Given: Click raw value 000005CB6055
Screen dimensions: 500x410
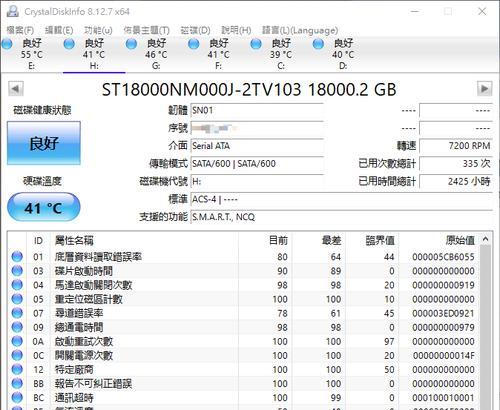Looking at the screenshot, I should tap(443, 257).
